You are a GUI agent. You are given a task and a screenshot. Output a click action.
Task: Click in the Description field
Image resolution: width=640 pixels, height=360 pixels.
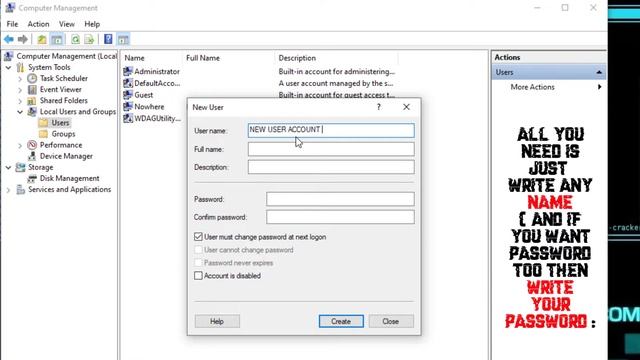click(331, 167)
